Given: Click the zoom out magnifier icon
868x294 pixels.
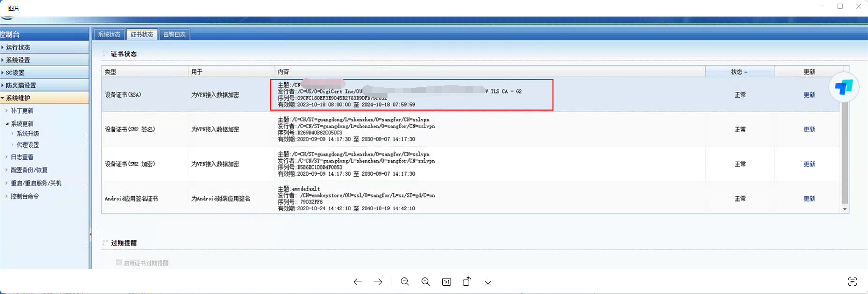Looking at the screenshot, I should 405,282.
